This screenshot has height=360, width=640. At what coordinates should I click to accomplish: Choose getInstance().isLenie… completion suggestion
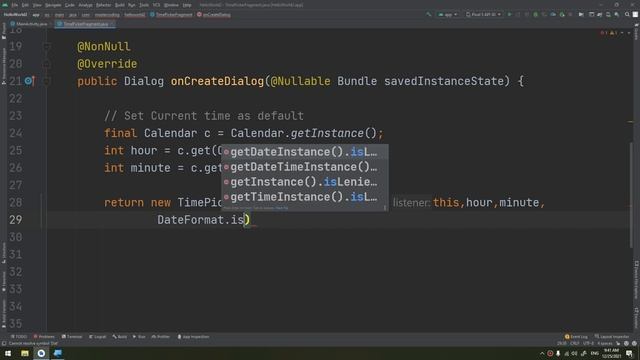point(304,182)
